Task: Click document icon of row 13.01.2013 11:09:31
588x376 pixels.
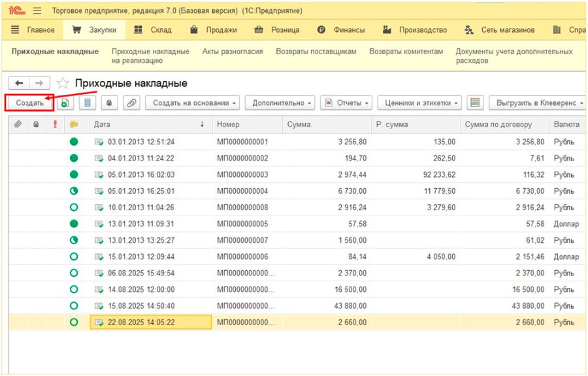Action: [99, 224]
